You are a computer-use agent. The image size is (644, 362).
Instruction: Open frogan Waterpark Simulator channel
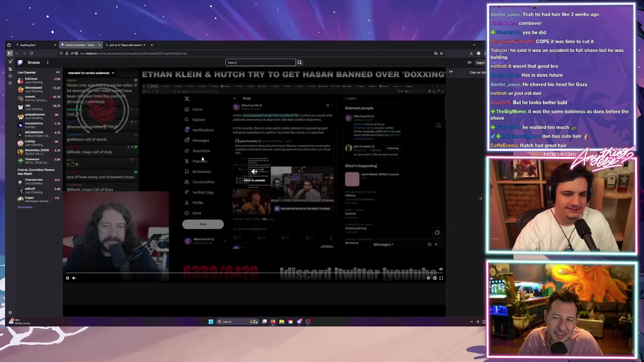point(39,199)
